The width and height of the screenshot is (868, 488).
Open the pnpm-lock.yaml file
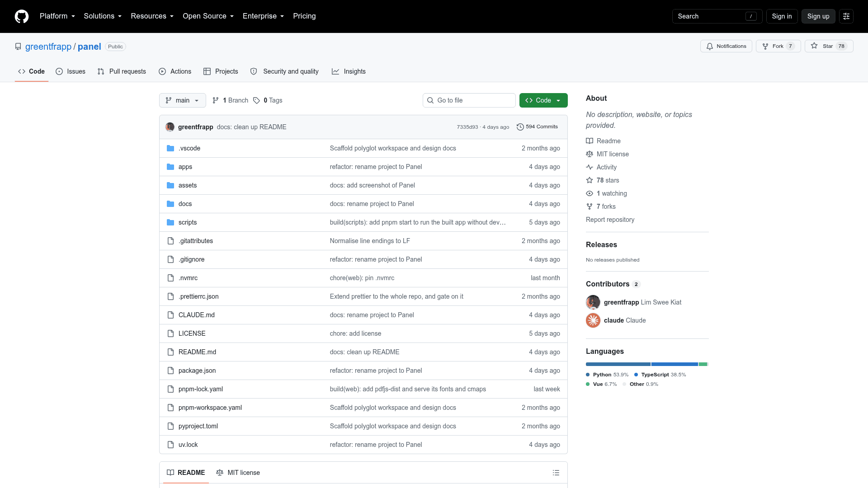coord(201,389)
